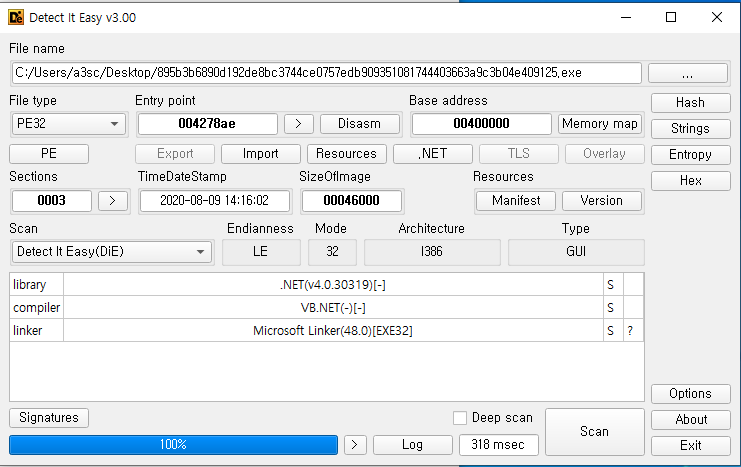The height and width of the screenshot is (467, 741).
Task: Click arrow next to Entry point field
Action: point(298,124)
